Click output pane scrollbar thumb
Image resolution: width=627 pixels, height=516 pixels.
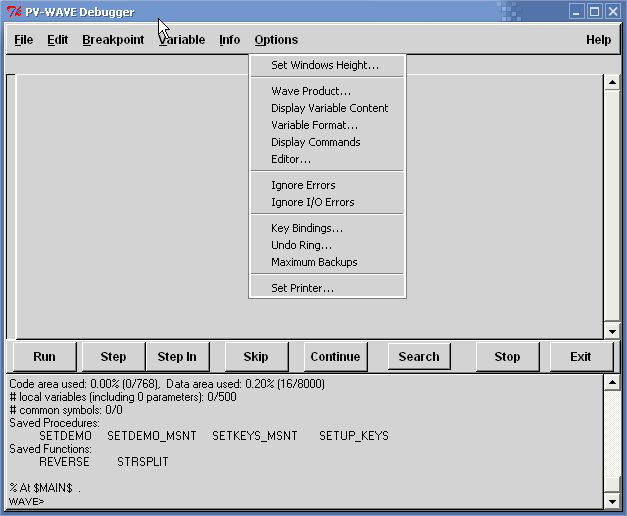(612, 484)
